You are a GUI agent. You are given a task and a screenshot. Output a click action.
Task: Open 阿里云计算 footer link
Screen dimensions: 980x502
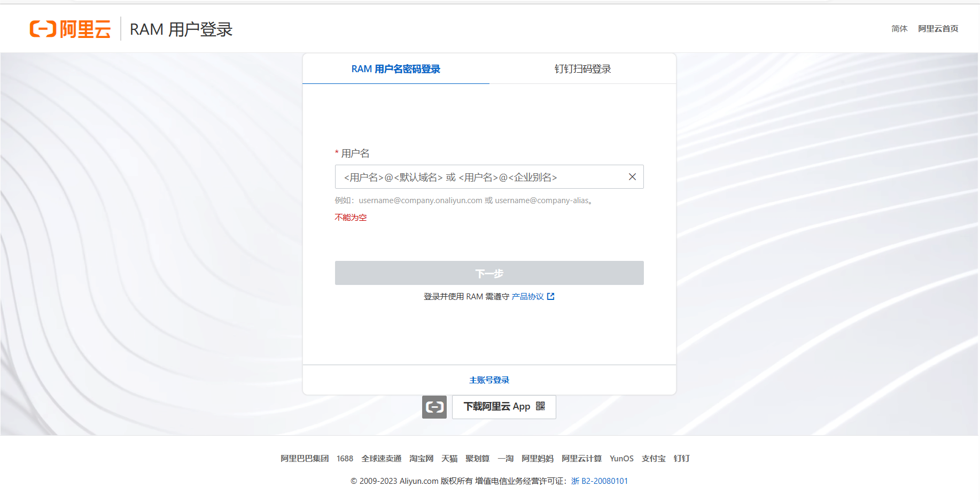pyautogui.click(x=582, y=459)
